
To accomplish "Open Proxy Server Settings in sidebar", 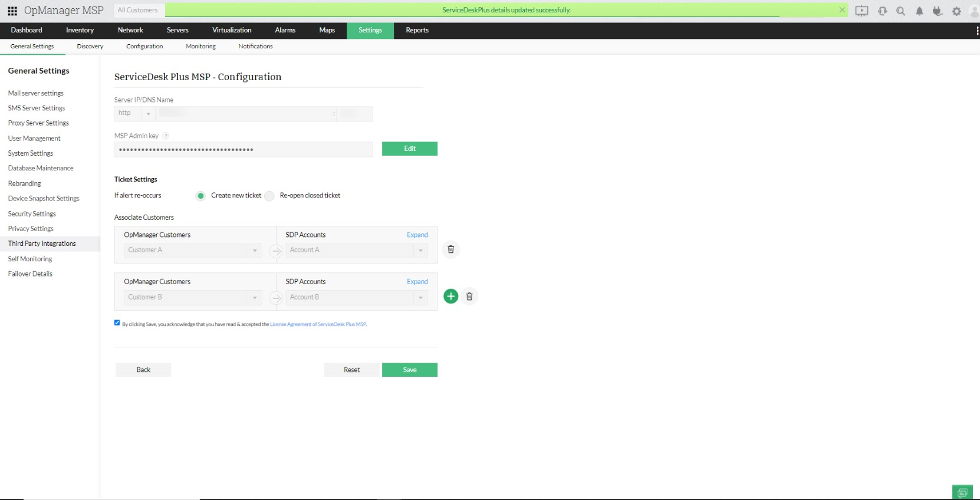I will [38, 123].
